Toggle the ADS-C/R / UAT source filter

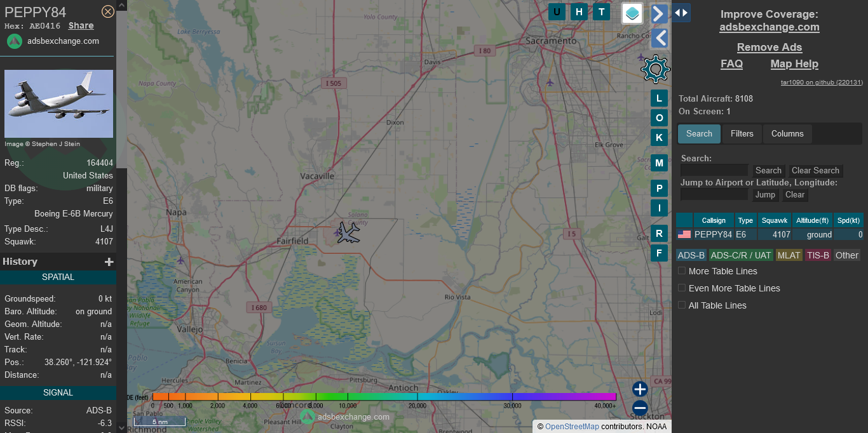click(741, 255)
